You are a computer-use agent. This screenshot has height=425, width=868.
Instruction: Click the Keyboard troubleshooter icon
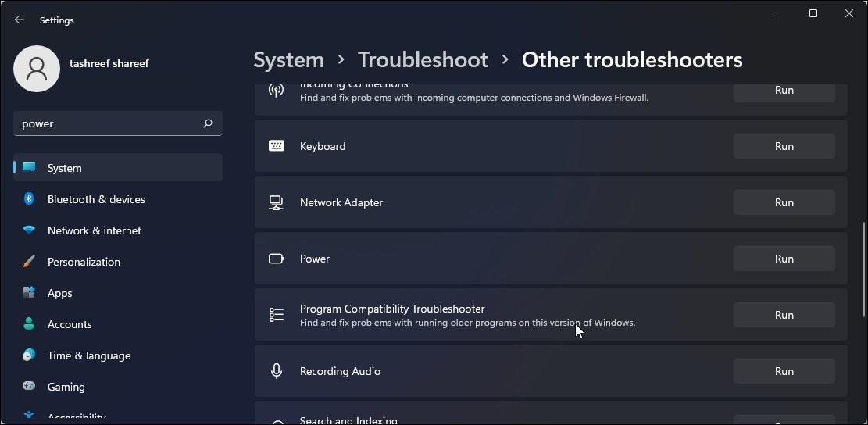coord(277,146)
